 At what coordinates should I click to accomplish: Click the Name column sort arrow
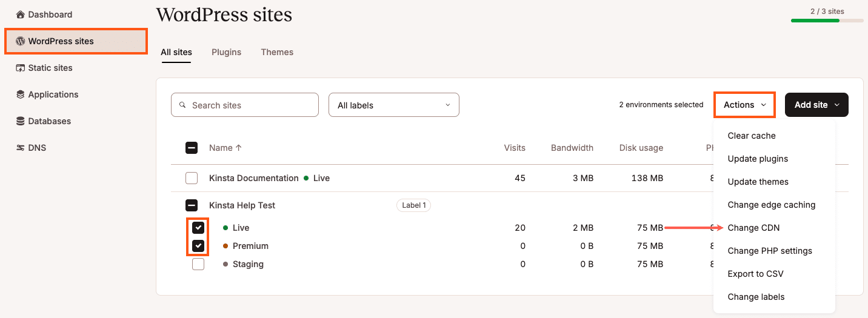pyautogui.click(x=239, y=148)
